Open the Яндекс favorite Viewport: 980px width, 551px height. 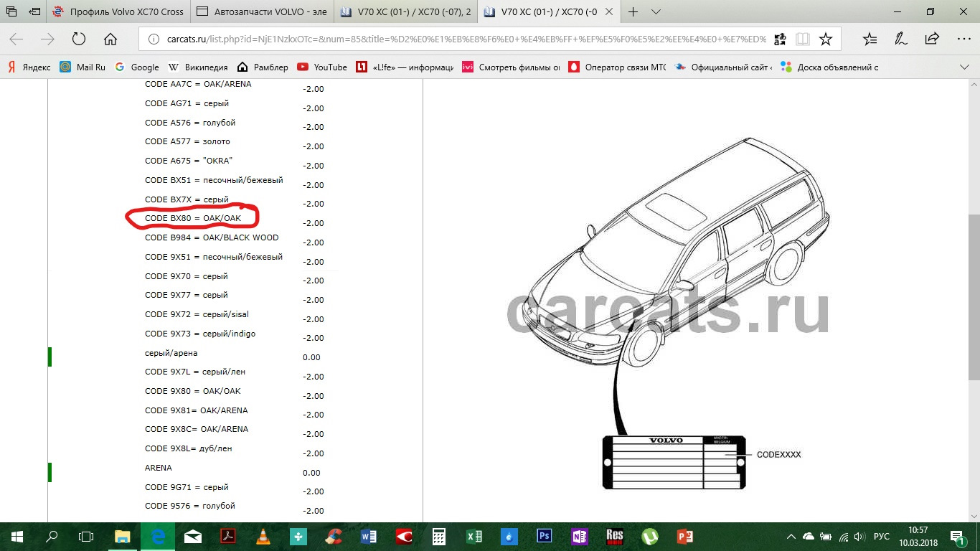click(x=29, y=67)
